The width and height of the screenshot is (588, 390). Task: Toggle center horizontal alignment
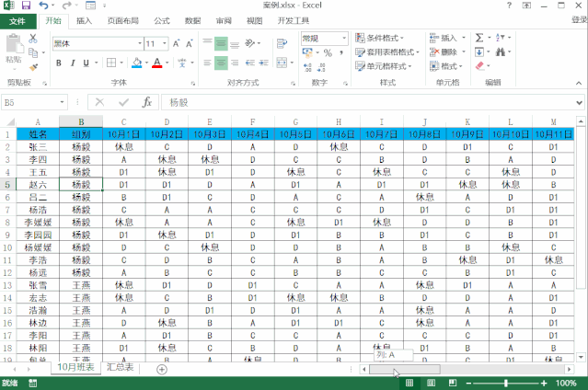[x=221, y=63]
